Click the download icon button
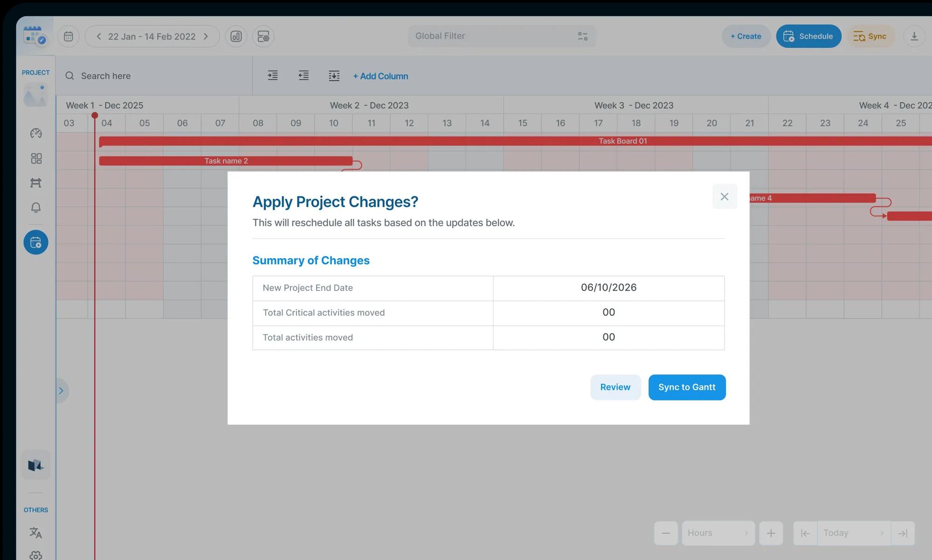 tap(914, 36)
